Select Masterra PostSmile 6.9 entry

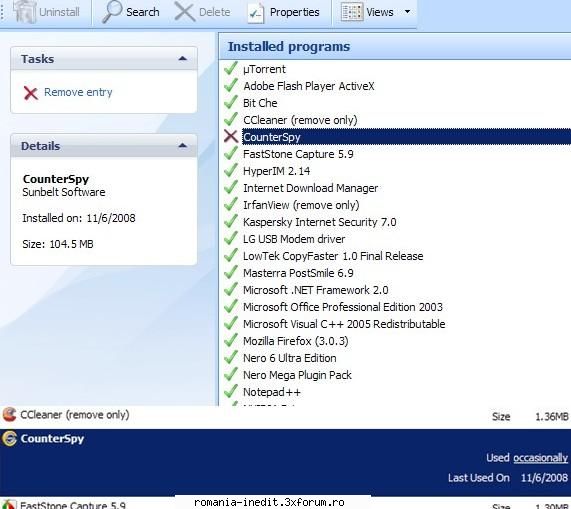coord(298,273)
